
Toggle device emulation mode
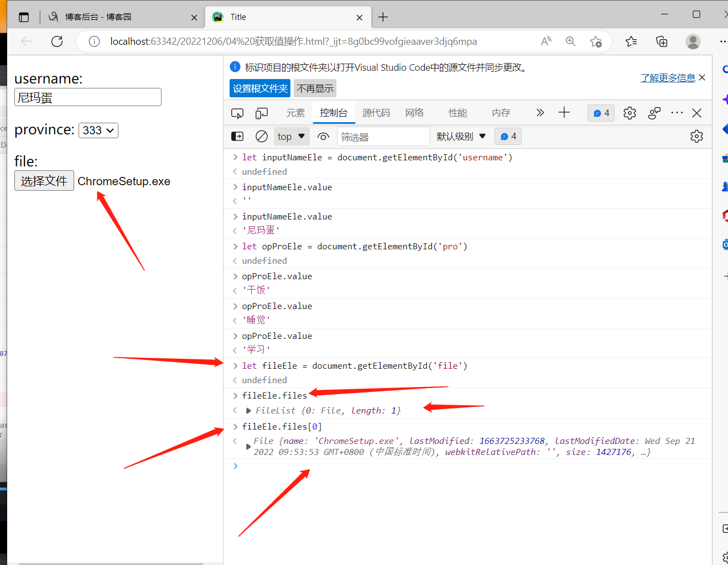point(262,113)
